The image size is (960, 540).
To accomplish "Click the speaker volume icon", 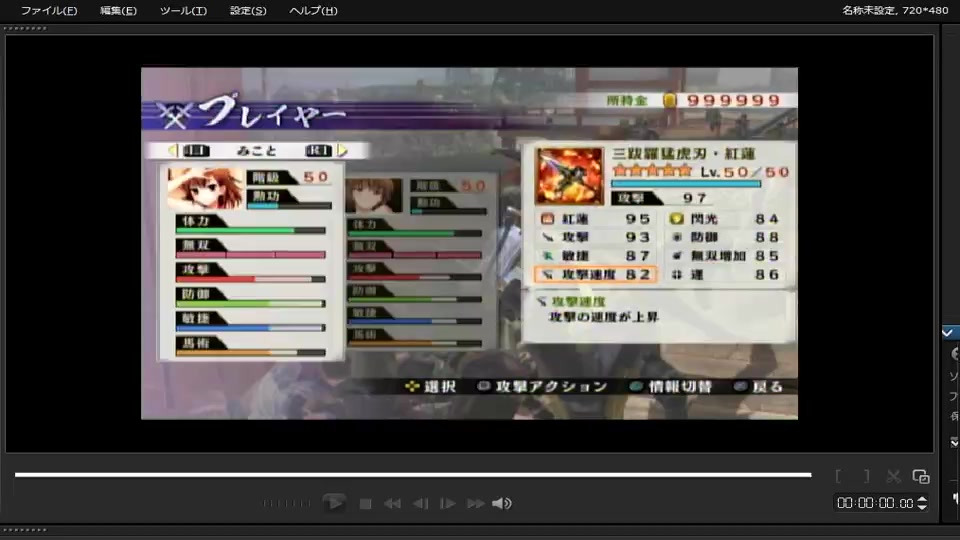I will coord(501,504).
